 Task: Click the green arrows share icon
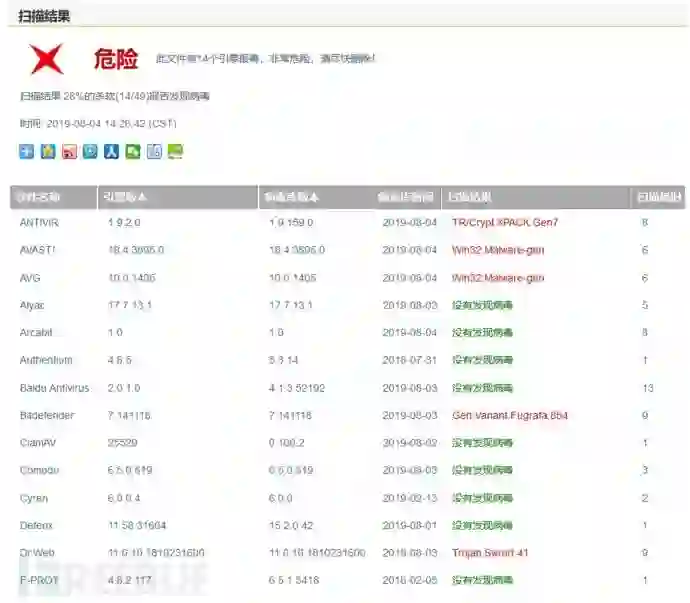pyautogui.click(x=133, y=151)
